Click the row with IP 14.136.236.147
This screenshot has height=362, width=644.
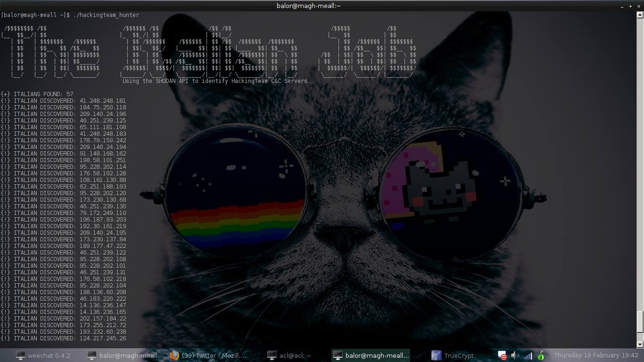pos(63,305)
